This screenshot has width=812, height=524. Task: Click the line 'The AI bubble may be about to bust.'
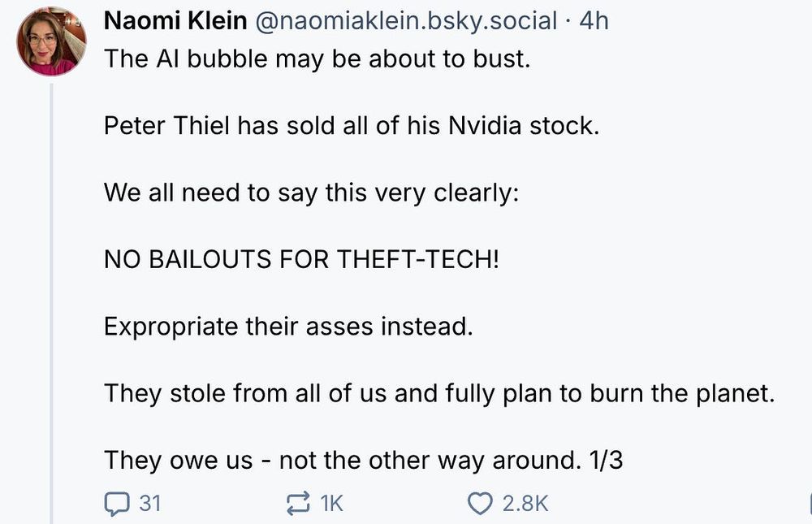pyautogui.click(x=317, y=61)
